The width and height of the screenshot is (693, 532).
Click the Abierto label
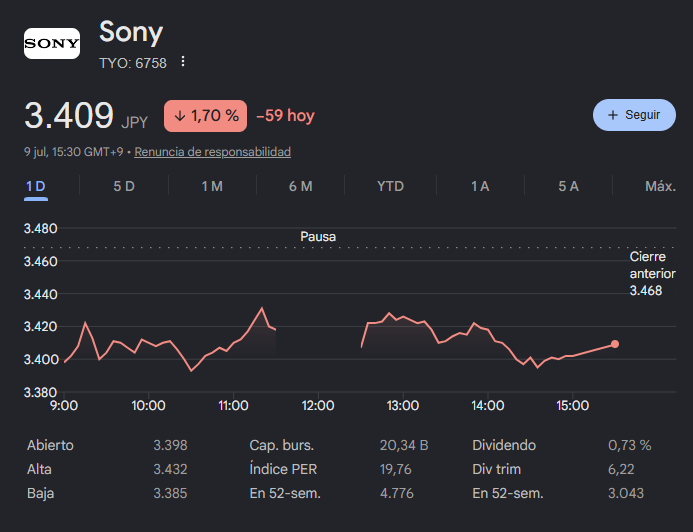50,445
